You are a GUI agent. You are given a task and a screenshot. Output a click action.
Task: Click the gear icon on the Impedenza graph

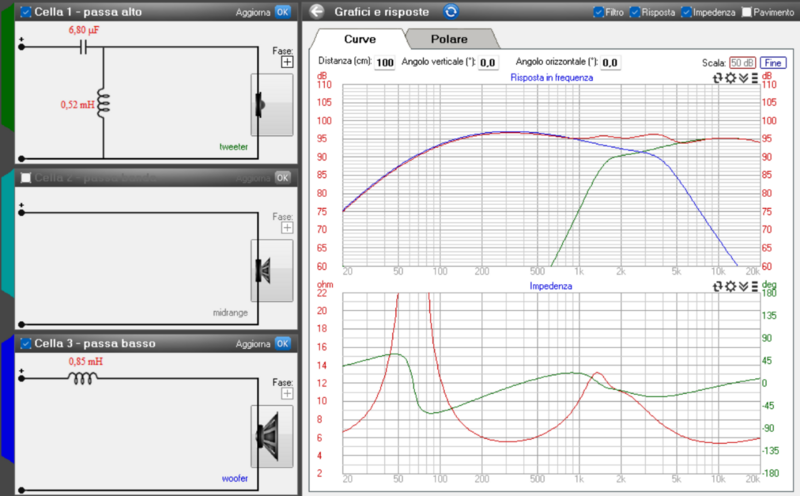pos(731,286)
